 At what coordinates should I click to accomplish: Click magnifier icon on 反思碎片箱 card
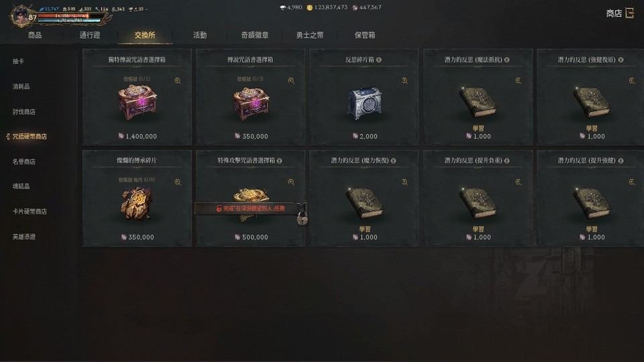coord(405,81)
